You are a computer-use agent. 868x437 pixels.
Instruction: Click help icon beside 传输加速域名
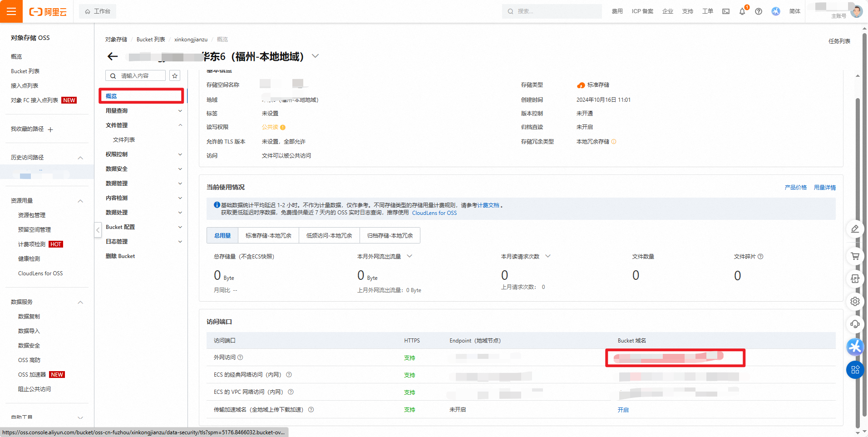pos(311,410)
